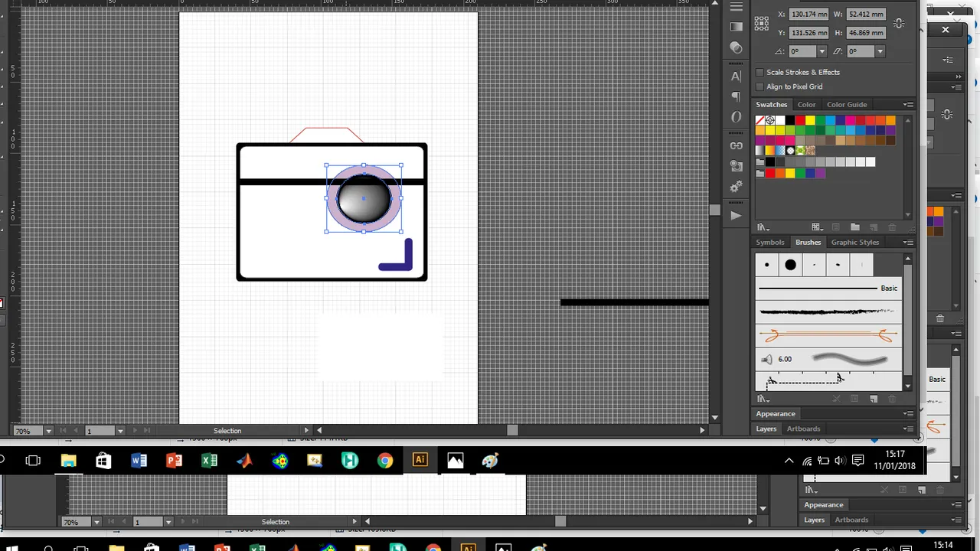Select the yellow swatch in top row
This screenshot has height=551, width=980.
tap(810, 120)
